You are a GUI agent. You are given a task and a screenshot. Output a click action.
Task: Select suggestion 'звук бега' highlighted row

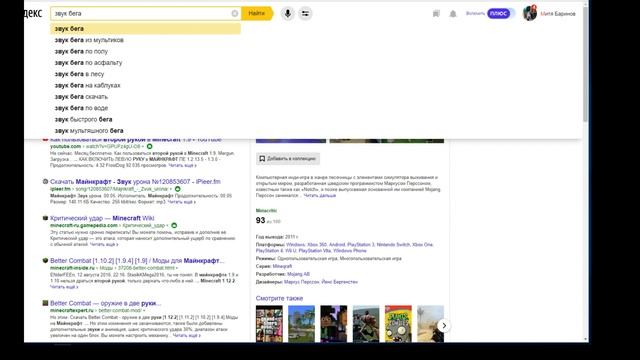[145, 29]
